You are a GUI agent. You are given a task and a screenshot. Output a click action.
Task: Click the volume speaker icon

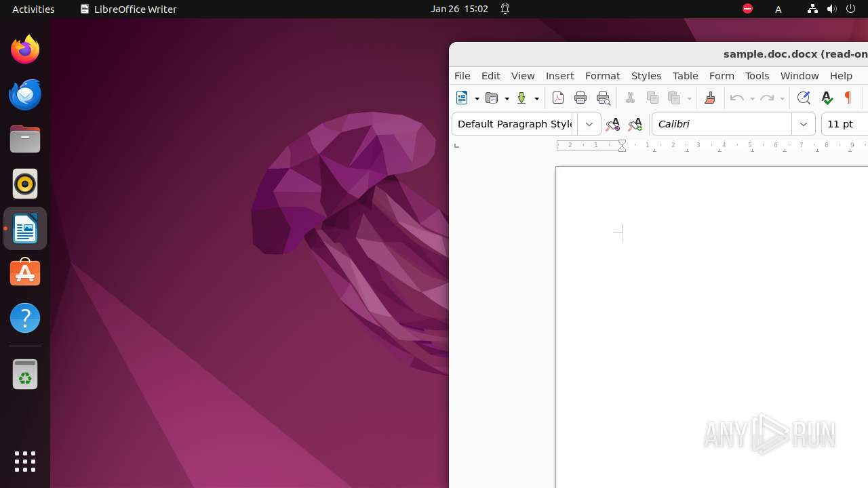tap(831, 9)
